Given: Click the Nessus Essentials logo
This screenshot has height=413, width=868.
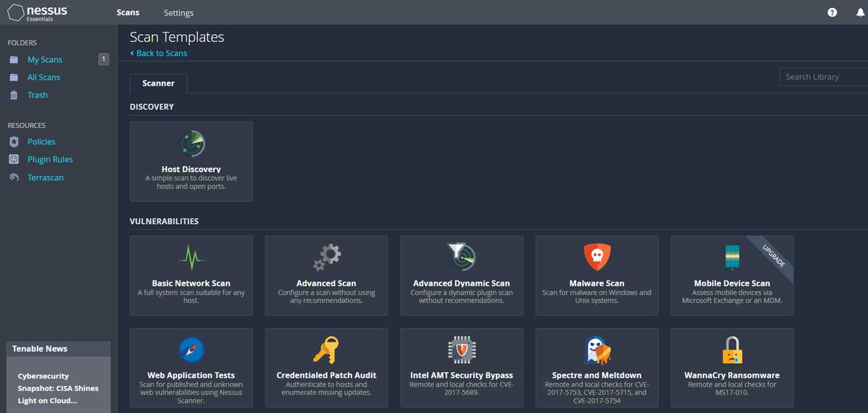Looking at the screenshot, I should 37,12.
